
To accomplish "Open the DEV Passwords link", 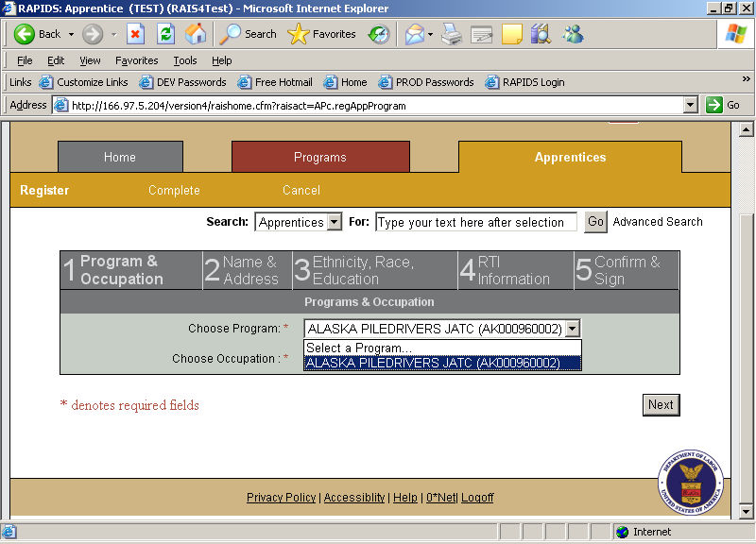I will 182,82.
